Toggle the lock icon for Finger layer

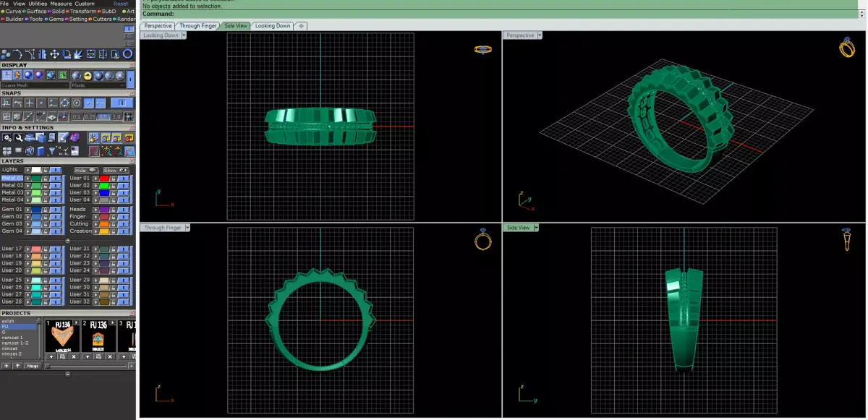click(x=114, y=216)
